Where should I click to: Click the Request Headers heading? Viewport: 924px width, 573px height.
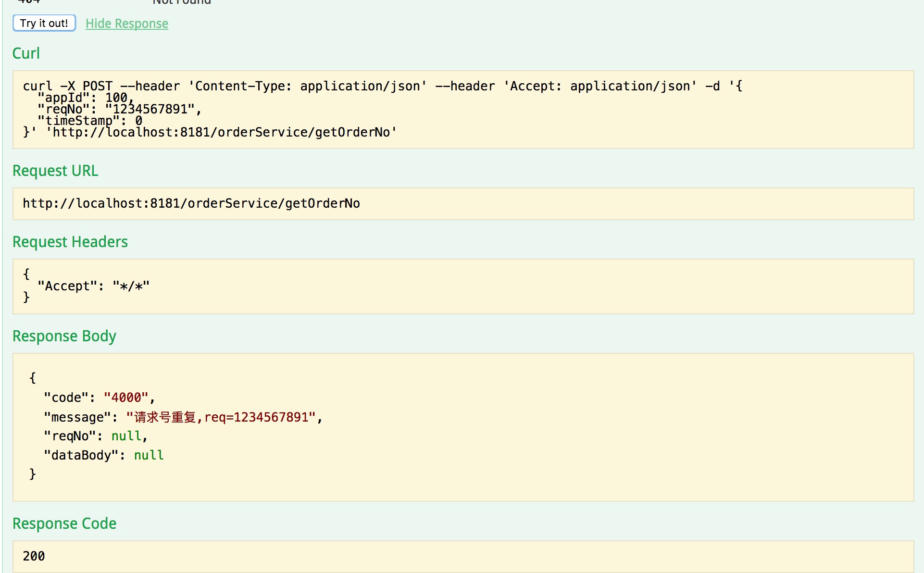click(x=70, y=242)
